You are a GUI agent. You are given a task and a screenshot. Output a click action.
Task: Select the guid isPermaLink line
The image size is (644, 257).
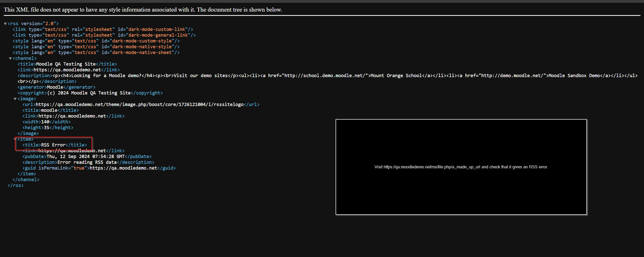pyautogui.click(x=99, y=168)
